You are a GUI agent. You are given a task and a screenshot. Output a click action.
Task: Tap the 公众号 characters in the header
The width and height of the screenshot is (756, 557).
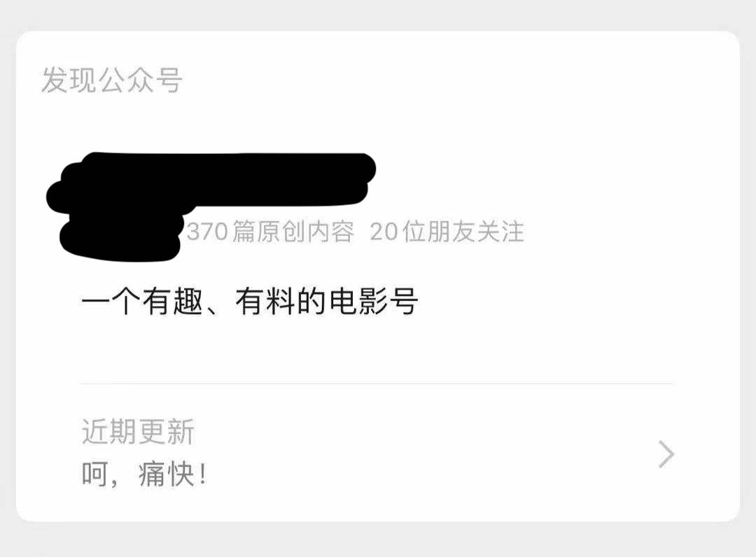(x=141, y=80)
